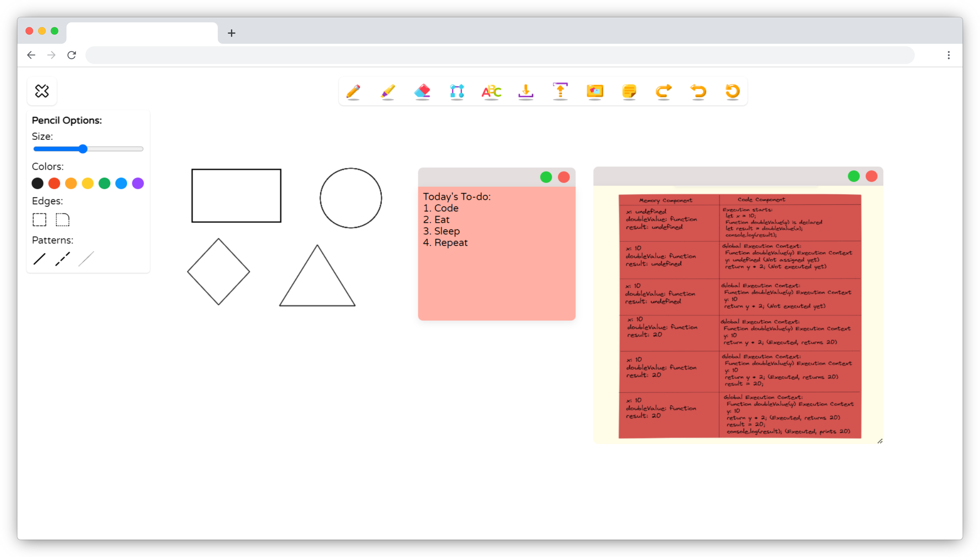
Task: Click the Undo arrow icon
Action: coord(698,91)
